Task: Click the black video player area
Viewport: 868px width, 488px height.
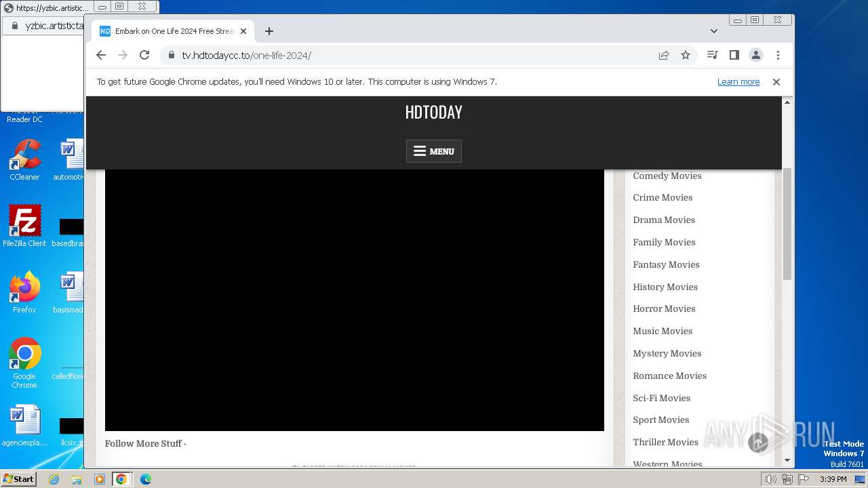Action: coord(354,300)
